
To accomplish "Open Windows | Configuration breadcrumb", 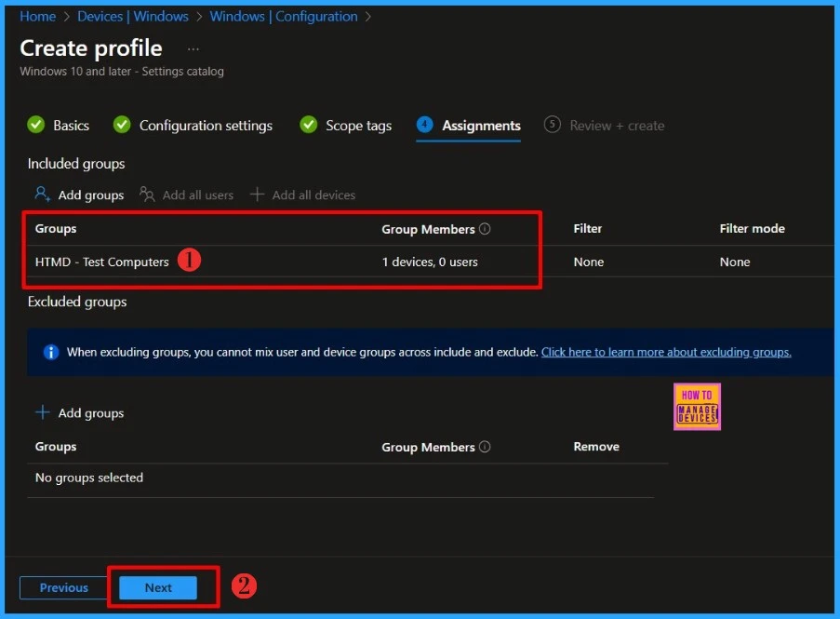I will tap(284, 17).
